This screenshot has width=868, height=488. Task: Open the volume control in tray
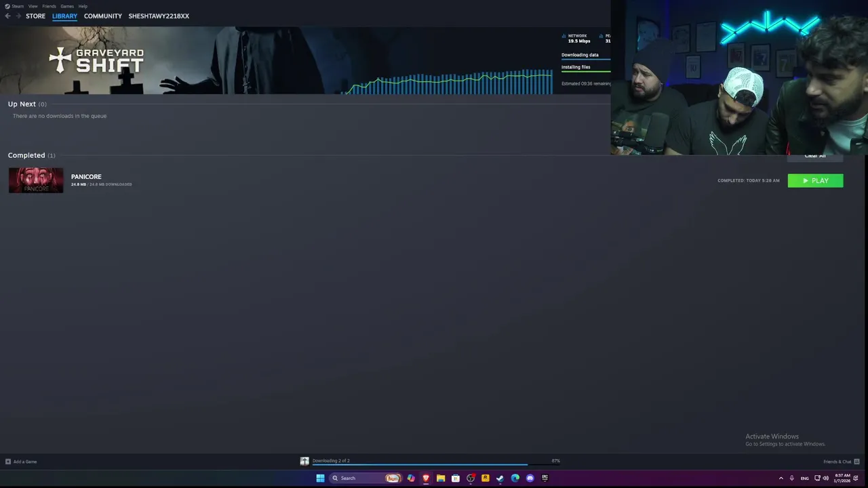point(825,478)
